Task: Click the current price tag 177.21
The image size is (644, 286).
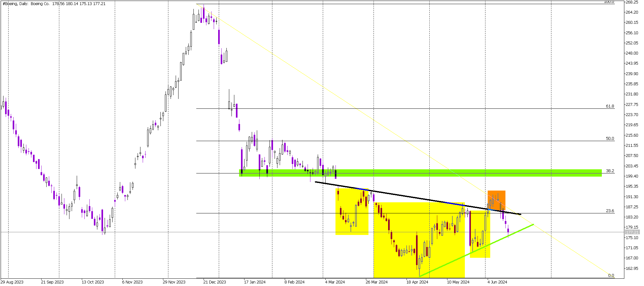Action: point(632,232)
